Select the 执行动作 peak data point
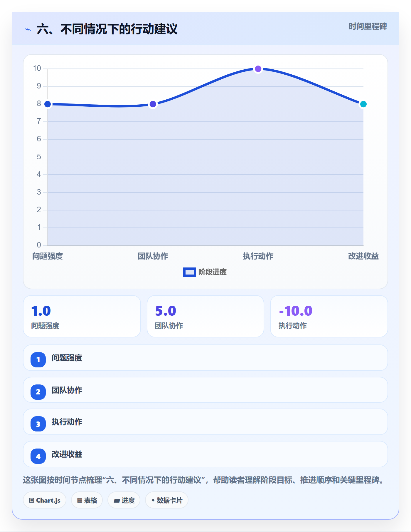 click(x=258, y=69)
